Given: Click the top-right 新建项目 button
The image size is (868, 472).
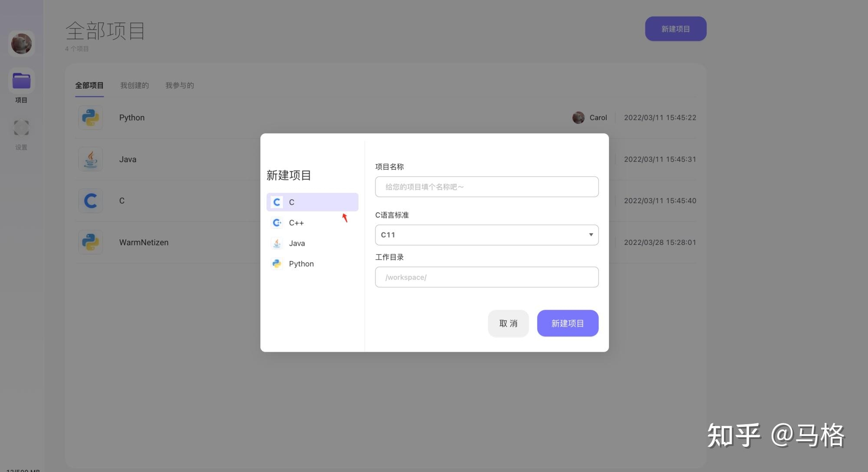Looking at the screenshot, I should 675,29.
